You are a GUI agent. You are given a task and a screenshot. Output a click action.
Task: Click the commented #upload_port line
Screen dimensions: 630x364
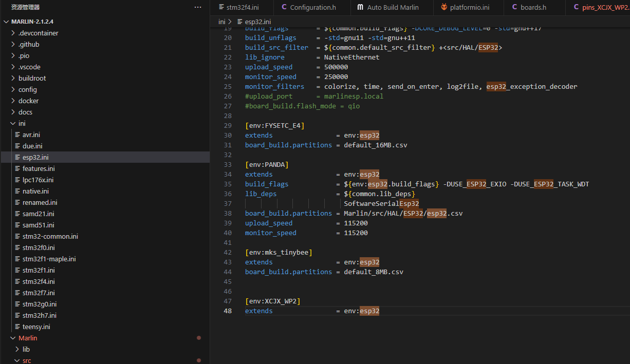pyautogui.click(x=314, y=97)
